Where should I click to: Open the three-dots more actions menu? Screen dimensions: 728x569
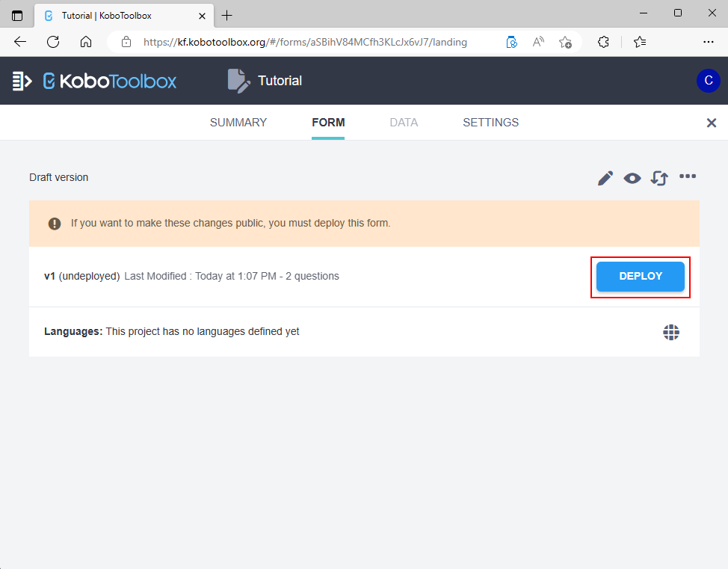point(687,176)
